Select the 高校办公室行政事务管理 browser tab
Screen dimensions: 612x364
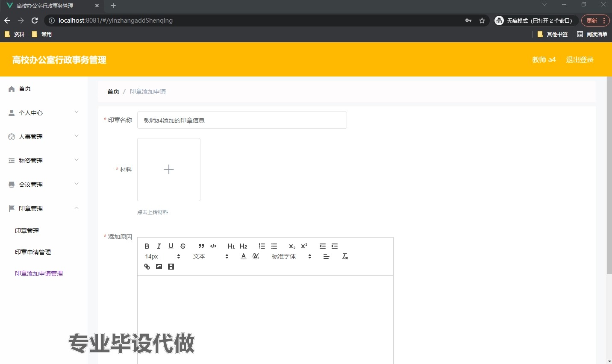(x=45, y=6)
